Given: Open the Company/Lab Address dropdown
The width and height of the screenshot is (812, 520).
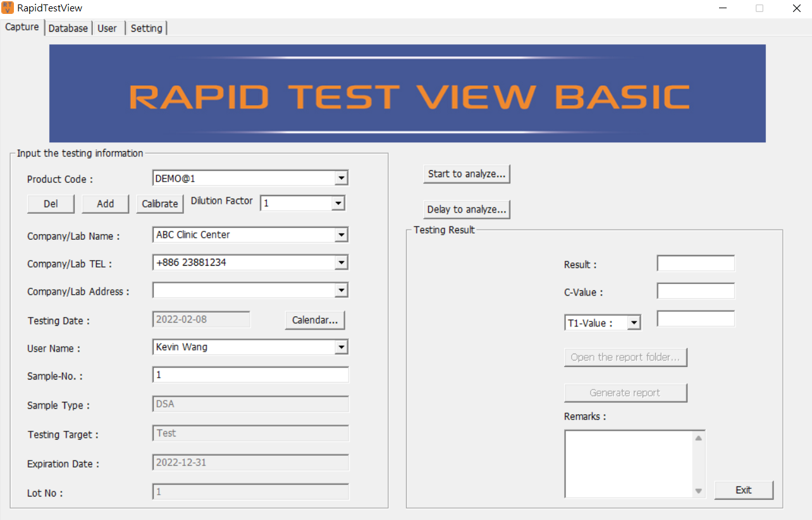Looking at the screenshot, I should [x=341, y=290].
